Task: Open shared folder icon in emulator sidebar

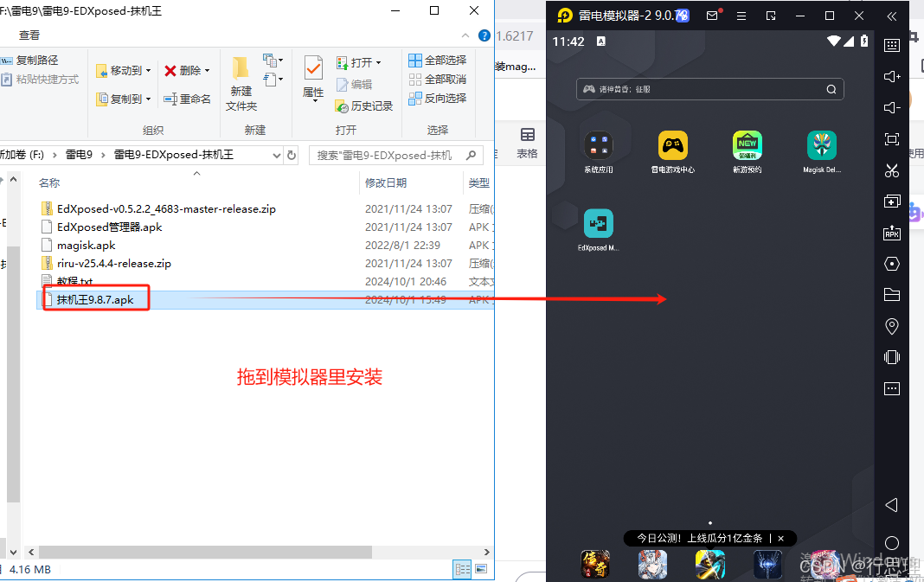Action: (x=892, y=295)
